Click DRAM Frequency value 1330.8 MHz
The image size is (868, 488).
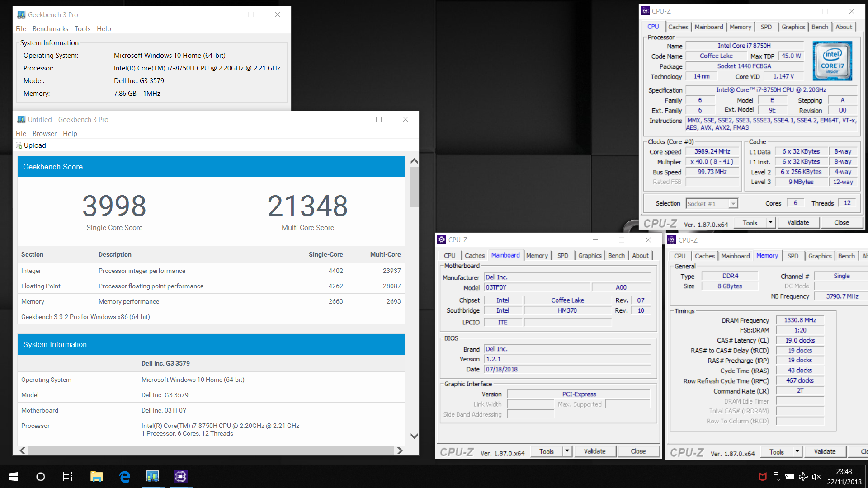[x=800, y=320]
